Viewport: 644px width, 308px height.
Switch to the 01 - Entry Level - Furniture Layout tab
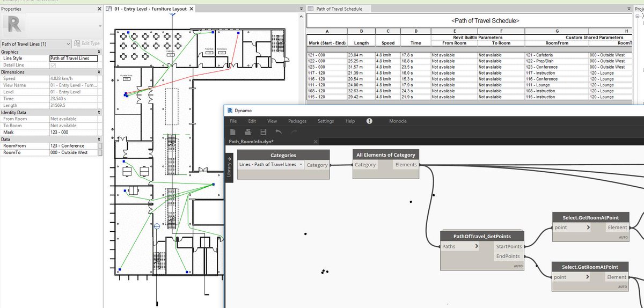(150, 9)
